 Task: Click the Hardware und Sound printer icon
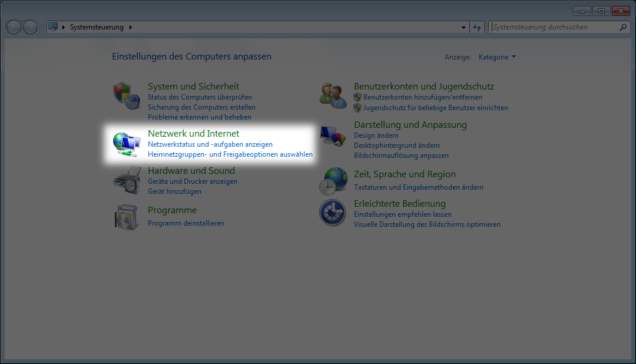pyautogui.click(x=126, y=180)
